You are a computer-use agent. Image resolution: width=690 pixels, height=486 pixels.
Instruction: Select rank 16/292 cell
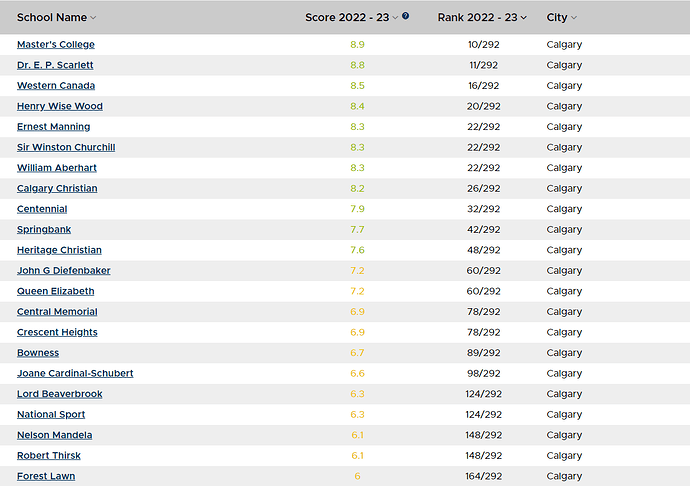484,85
